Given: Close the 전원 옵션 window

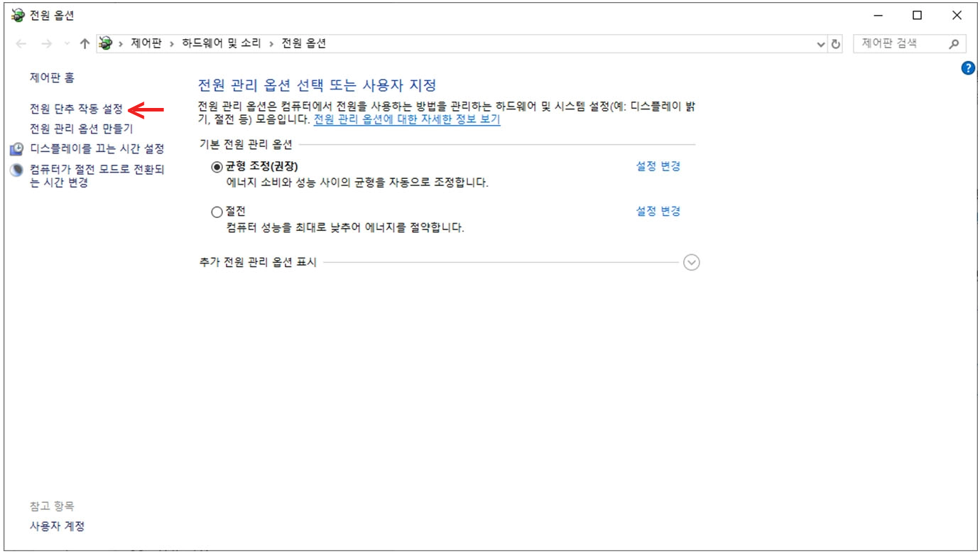Looking at the screenshot, I should tap(957, 15).
